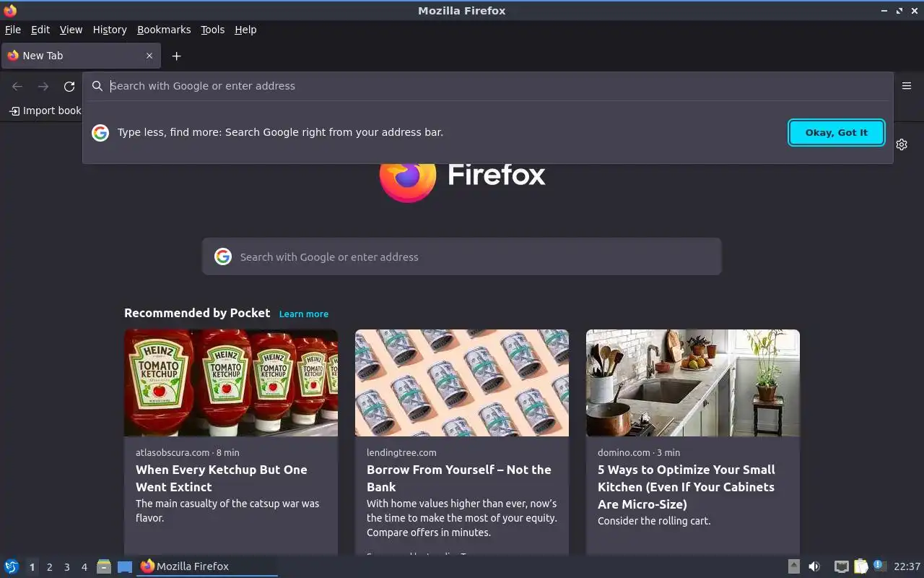Switch to workspace 2

click(x=49, y=567)
